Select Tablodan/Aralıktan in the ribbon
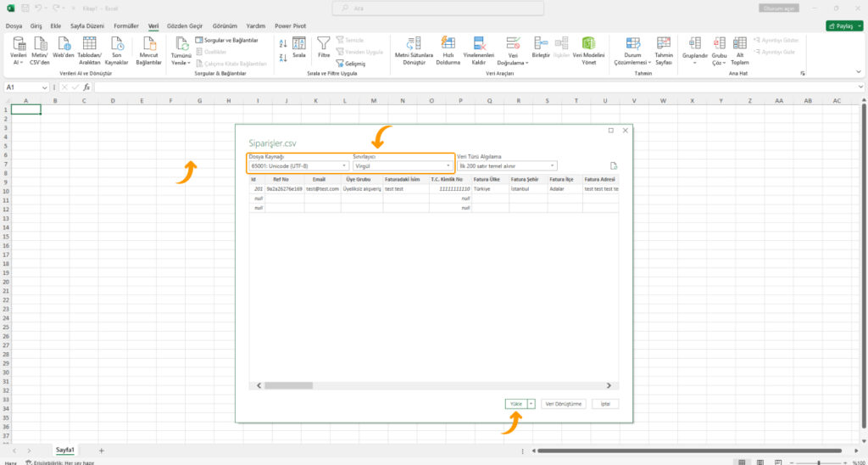Image resolution: width=868 pixels, height=465 pixels. tap(89, 51)
